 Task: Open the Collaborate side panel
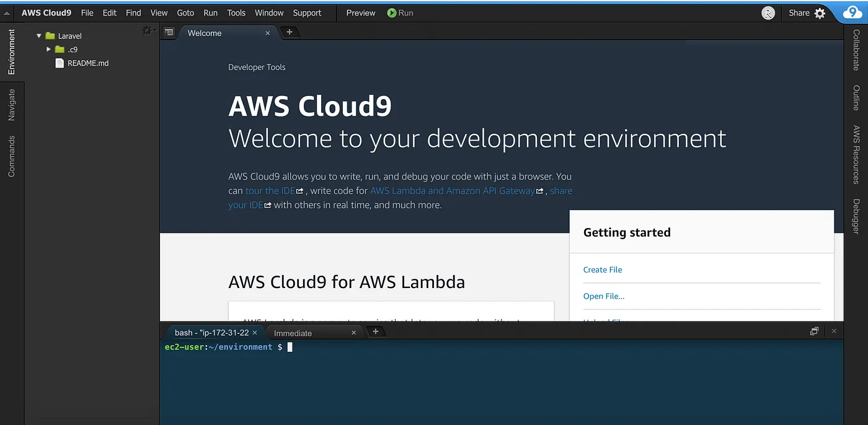[x=856, y=50]
